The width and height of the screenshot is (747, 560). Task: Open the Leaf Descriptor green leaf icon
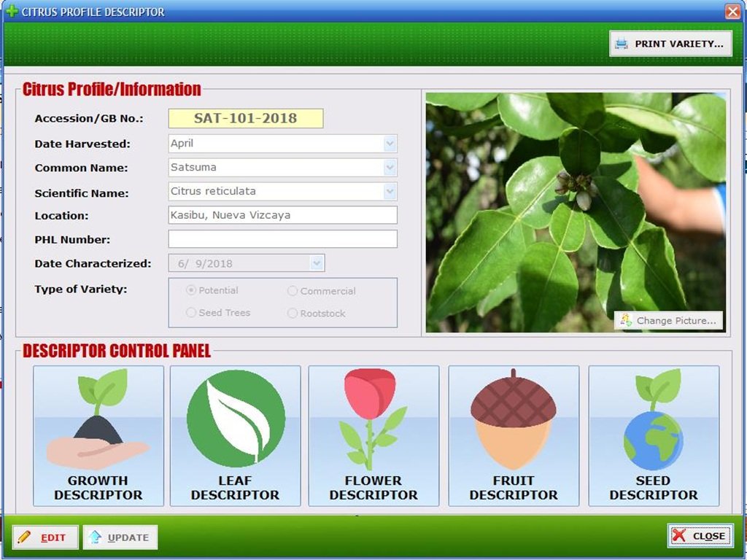coord(235,435)
